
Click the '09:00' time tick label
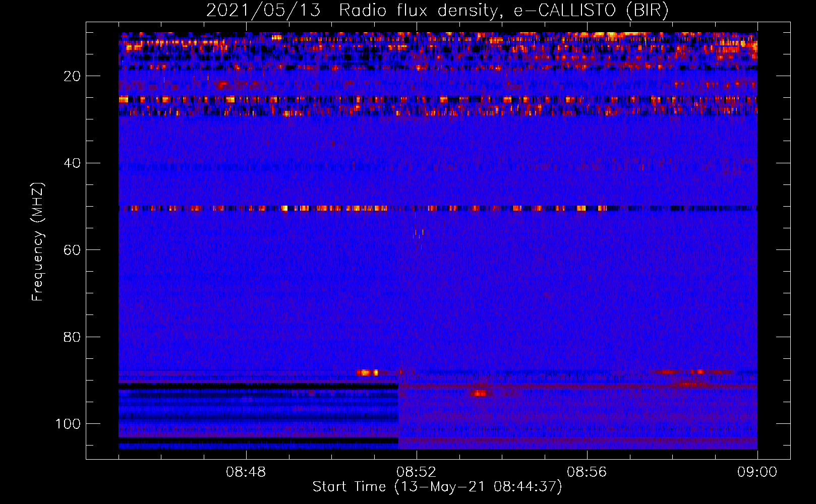(x=757, y=472)
